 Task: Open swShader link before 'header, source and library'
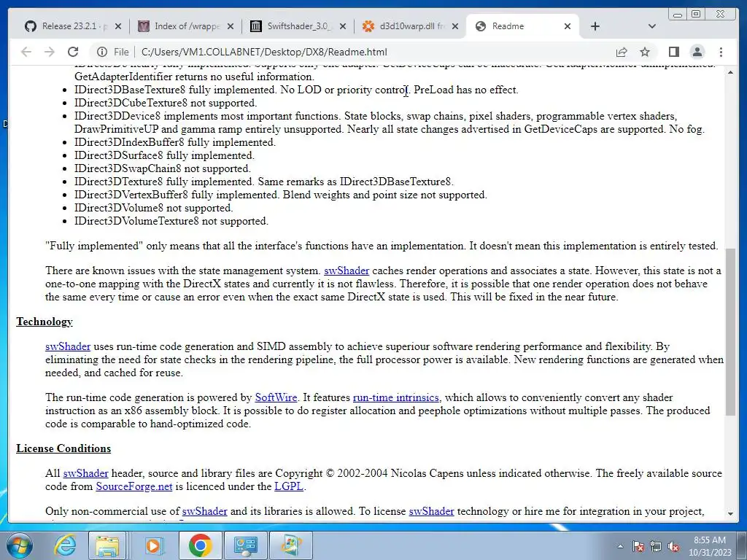pos(86,473)
